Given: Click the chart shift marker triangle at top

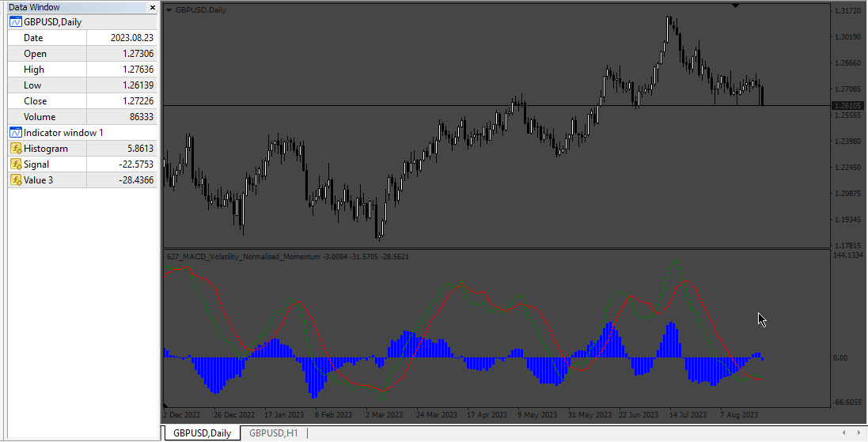Looking at the screenshot, I should [x=735, y=6].
